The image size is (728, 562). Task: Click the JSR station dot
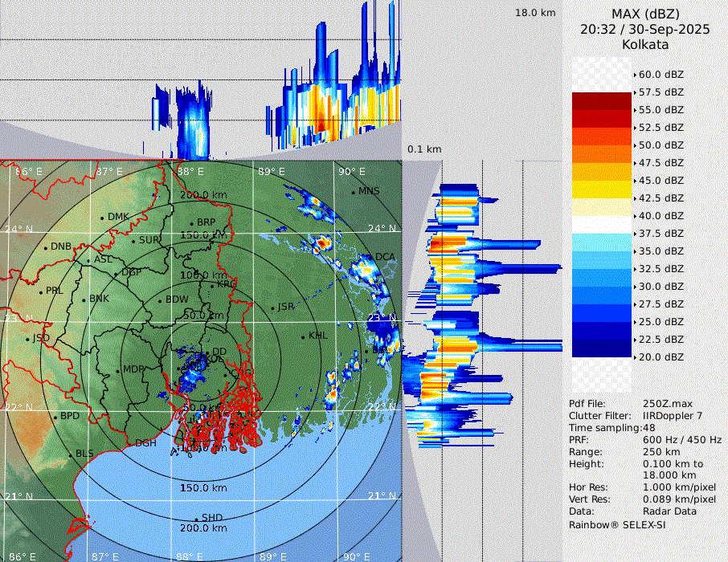pos(272,307)
